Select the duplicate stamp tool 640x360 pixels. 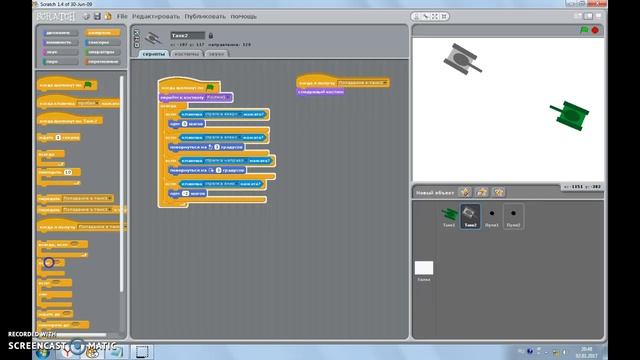[x=416, y=16]
